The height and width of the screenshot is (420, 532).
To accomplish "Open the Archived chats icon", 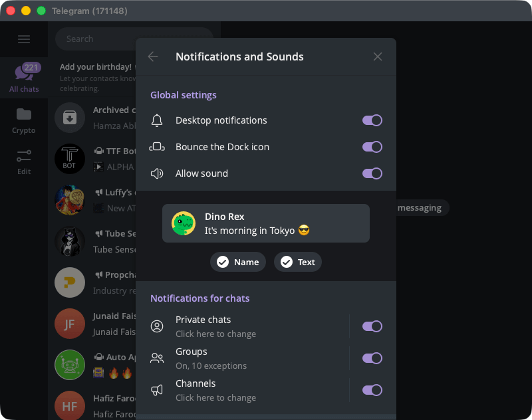I will point(70,118).
